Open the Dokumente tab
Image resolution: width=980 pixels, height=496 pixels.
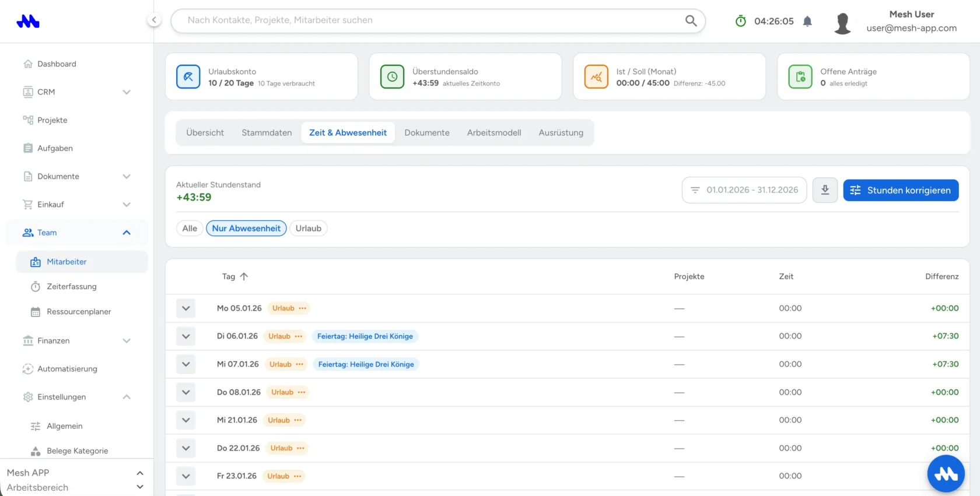tap(427, 133)
